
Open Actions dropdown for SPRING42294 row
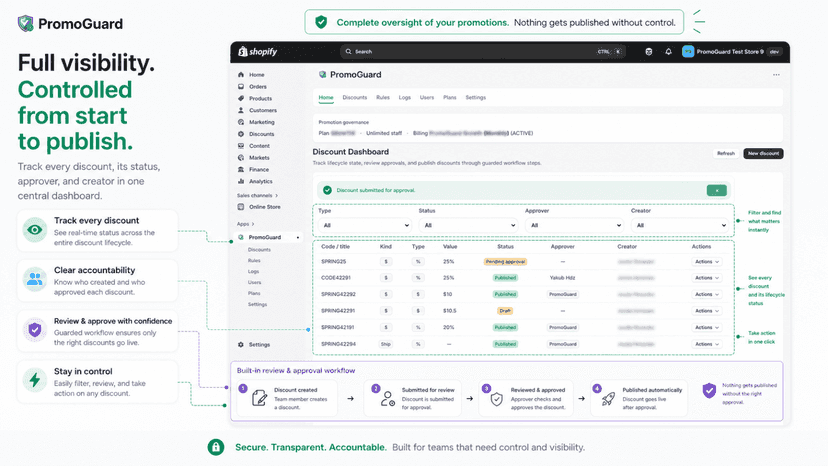(707, 344)
